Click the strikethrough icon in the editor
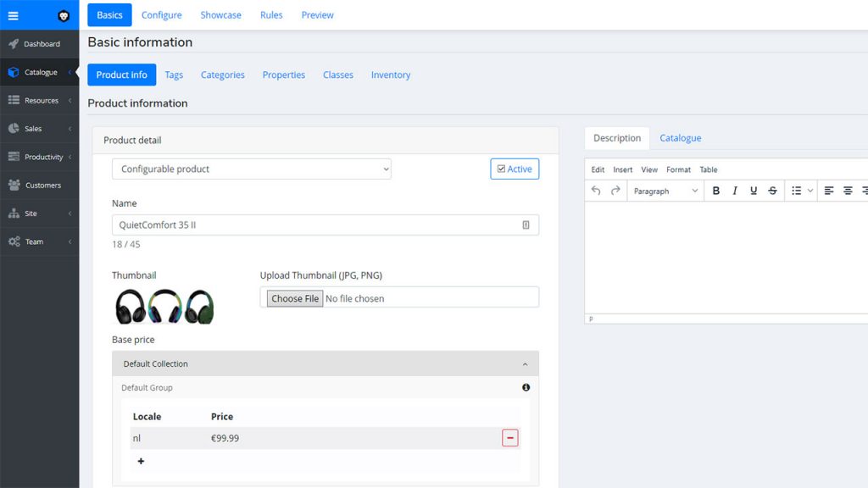The width and height of the screenshot is (868, 488). tap(772, 191)
